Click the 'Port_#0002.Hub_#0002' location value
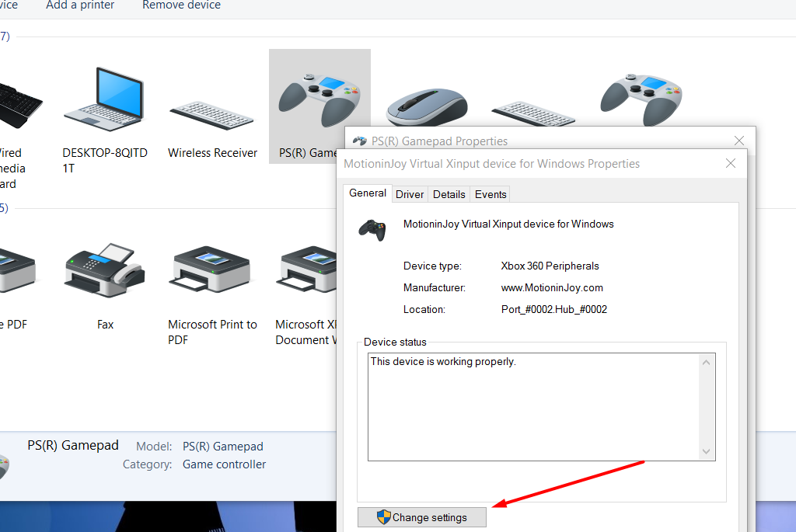 (x=553, y=309)
